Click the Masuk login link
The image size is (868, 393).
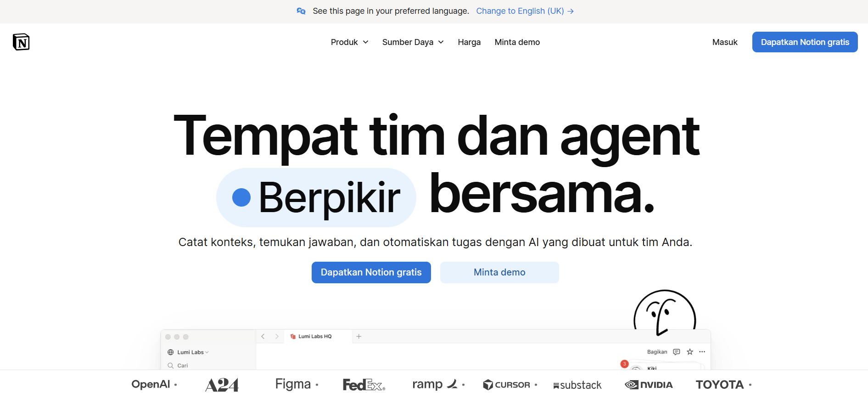click(725, 42)
